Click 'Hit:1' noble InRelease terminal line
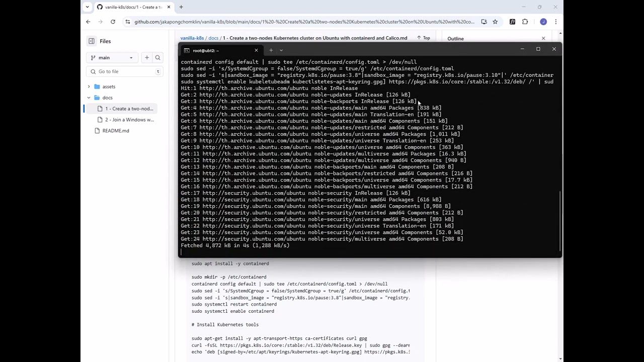This screenshot has width=644, height=362. (x=269, y=88)
